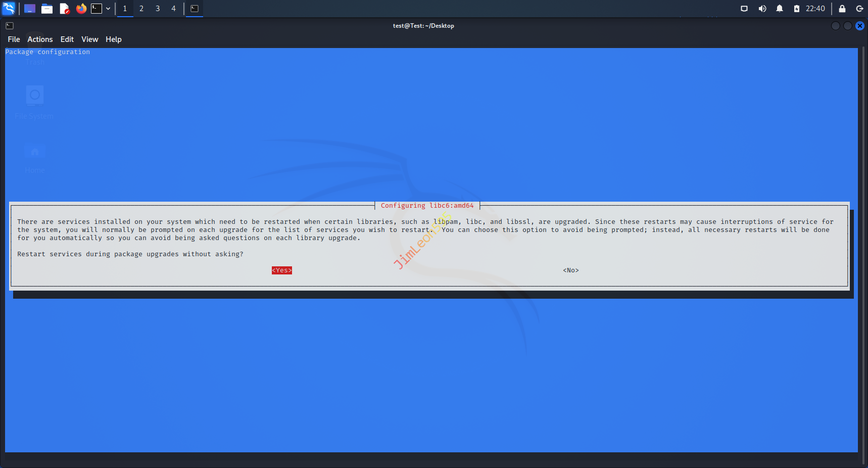Lock the screen with padlock icon
868x468 pixels.
pos(842,9)
